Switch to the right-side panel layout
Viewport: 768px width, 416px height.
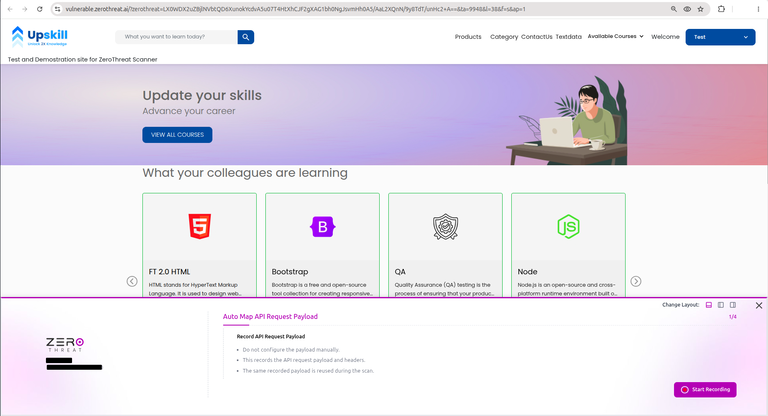click(x=733, y=305)
